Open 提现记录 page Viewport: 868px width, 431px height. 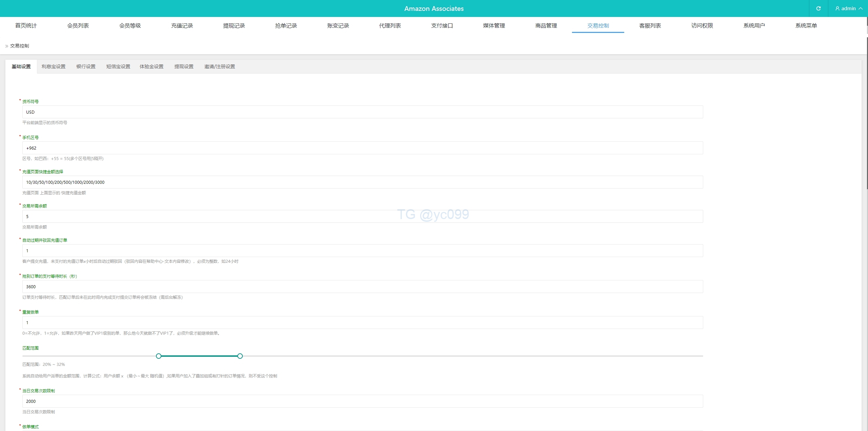click(x=234, y=26)
